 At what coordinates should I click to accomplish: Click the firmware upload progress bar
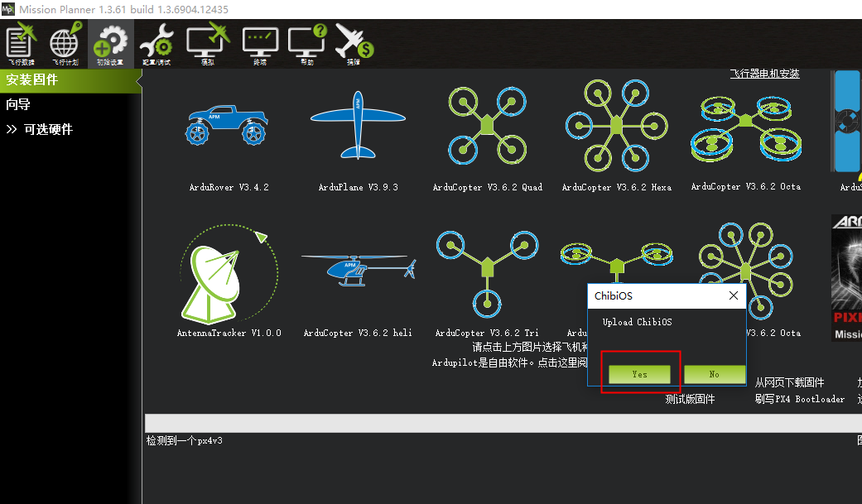click(x=503, y=423)
